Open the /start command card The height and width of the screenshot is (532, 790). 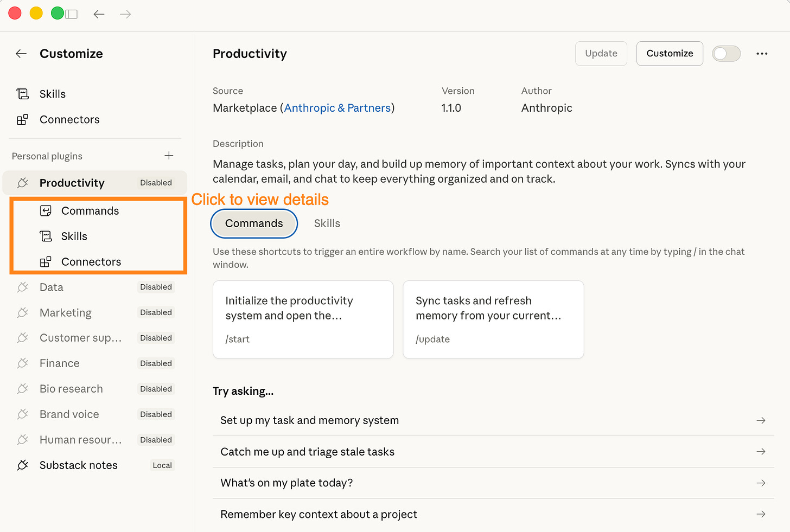tap(303, 319)
